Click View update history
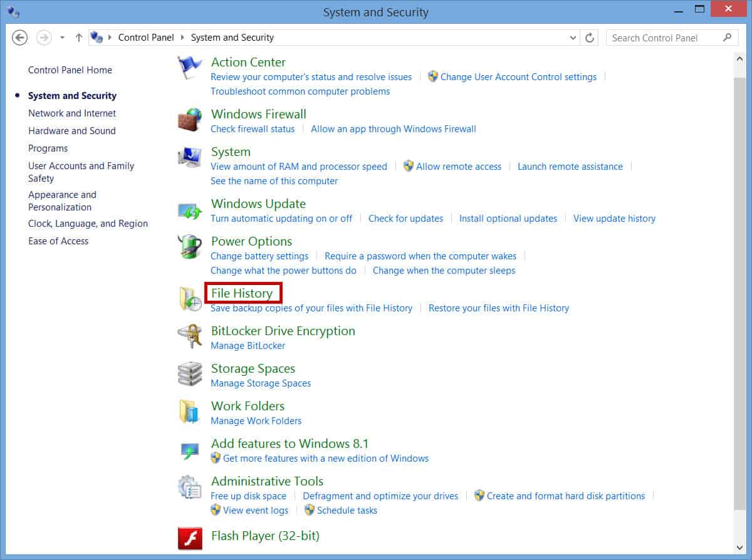The width and height of the screenshot is (752, 560). pyautogui.click(x=614, y=219)
